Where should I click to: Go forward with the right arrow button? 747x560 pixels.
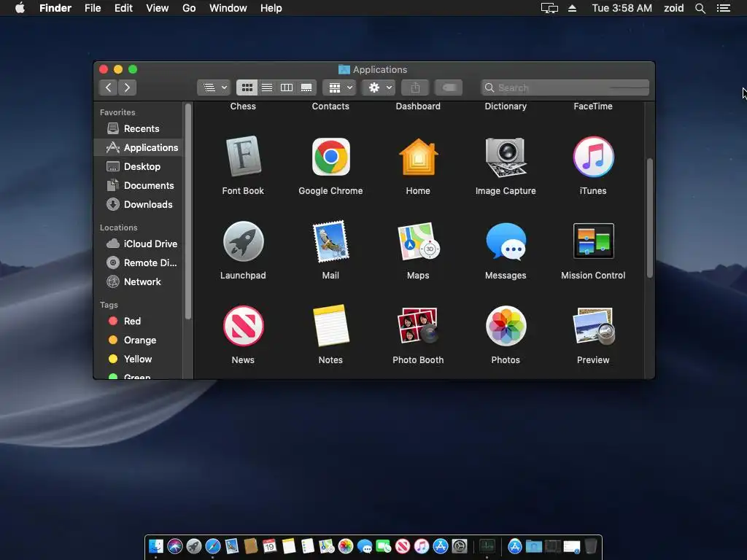127,87
